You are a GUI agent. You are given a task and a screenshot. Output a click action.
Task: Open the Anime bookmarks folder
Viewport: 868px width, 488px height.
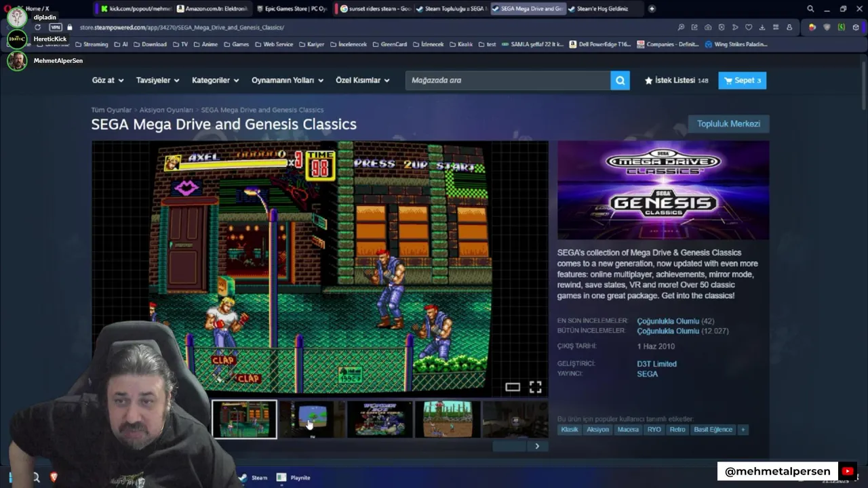tap(205, 44)
